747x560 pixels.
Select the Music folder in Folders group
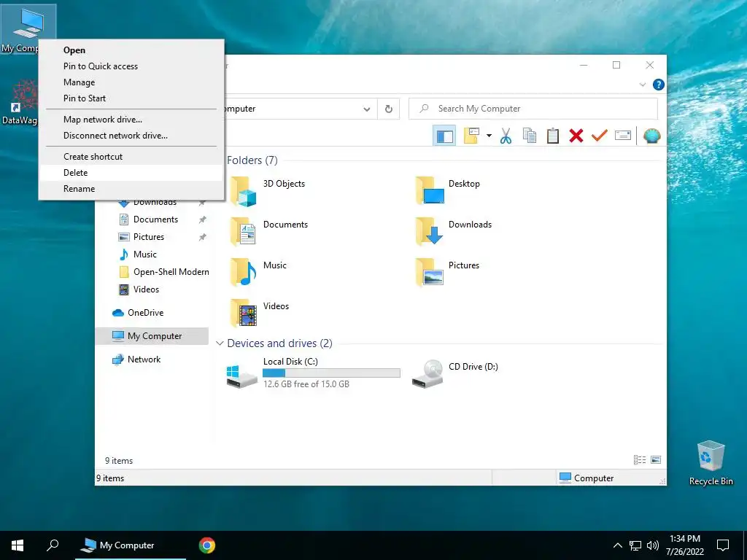[x=259, y=273]
